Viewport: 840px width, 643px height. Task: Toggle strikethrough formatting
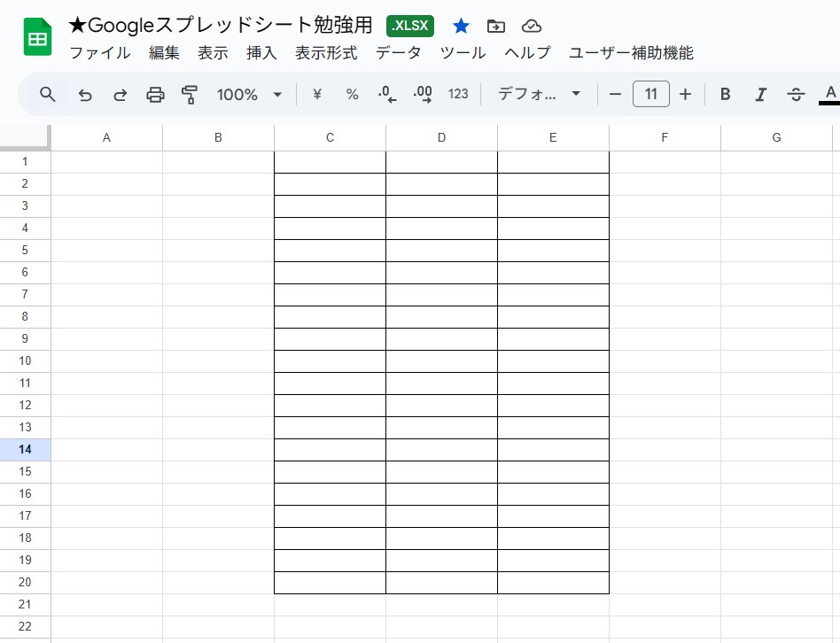(x=795, y=94)
